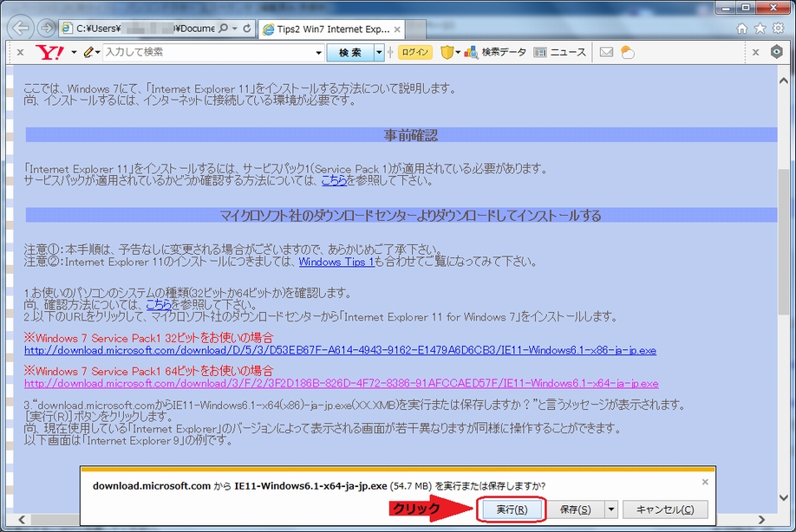Open the IE Tools gear menu

(778, 29)
